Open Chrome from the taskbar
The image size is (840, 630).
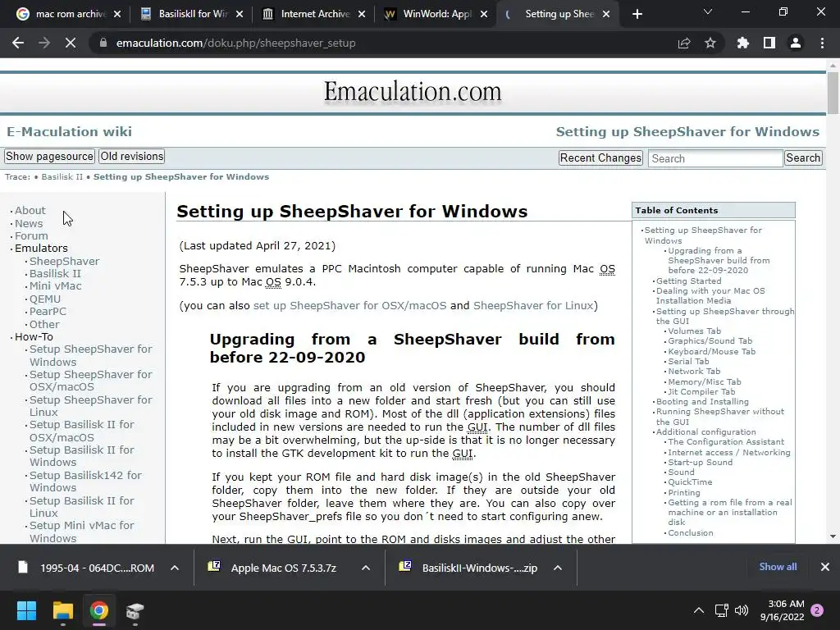coord(99,610)
